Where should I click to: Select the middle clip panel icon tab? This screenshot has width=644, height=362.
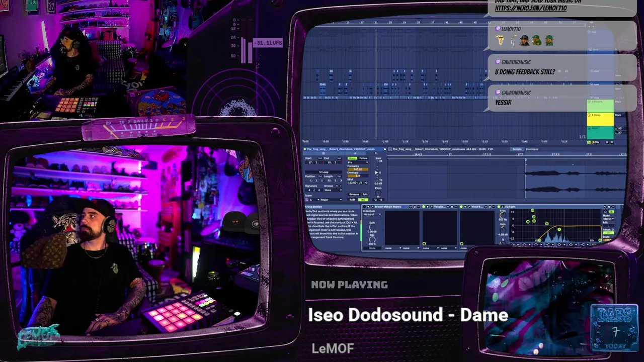[x=355, y=153]
